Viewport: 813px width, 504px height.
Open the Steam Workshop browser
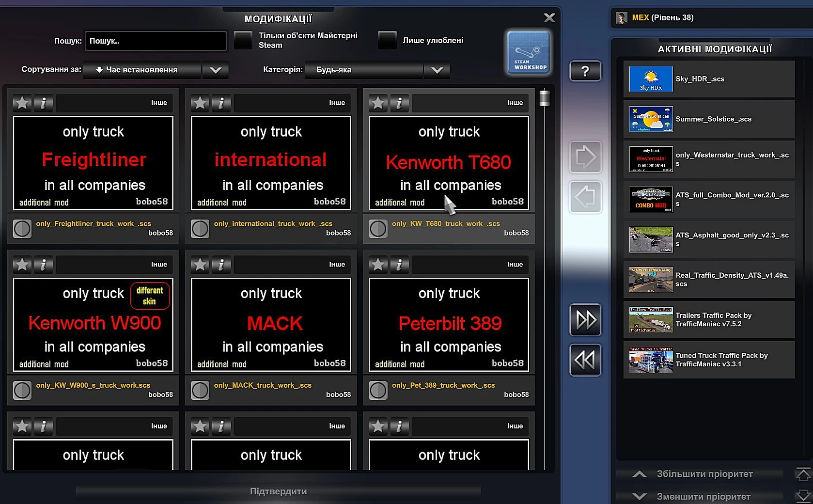tap(528, 52)
